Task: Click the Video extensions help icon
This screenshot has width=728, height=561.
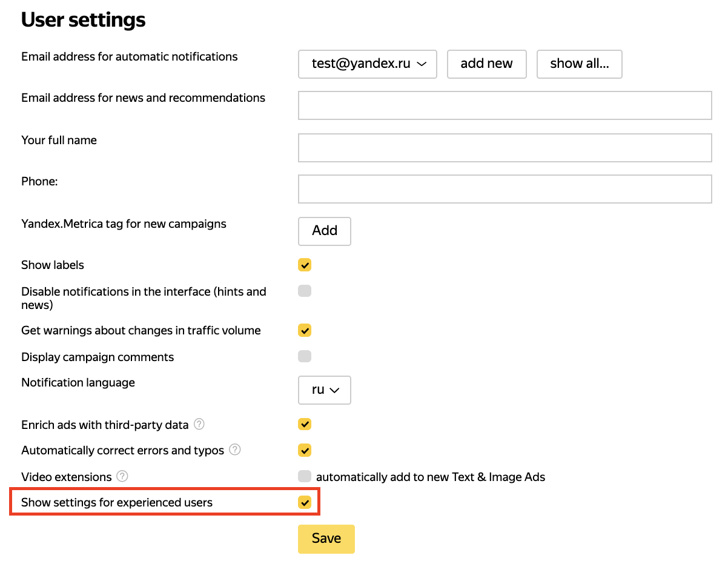Action: point(122,476)
